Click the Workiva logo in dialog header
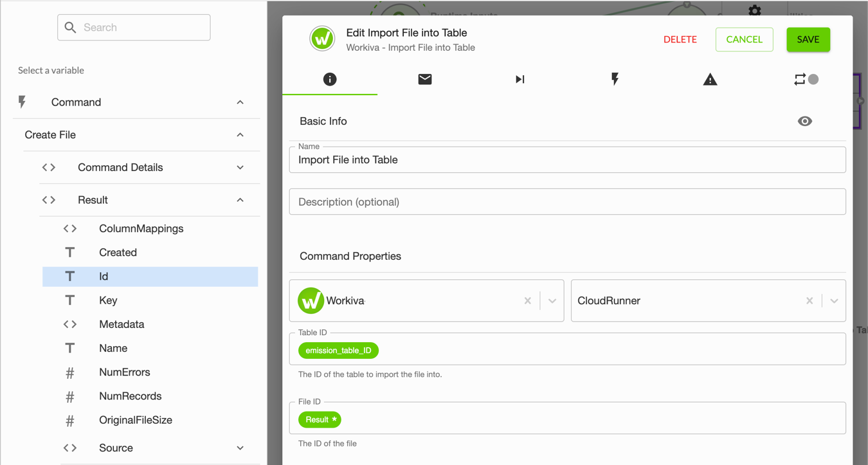Screen dimensions: 868x465 coord(322,39)
